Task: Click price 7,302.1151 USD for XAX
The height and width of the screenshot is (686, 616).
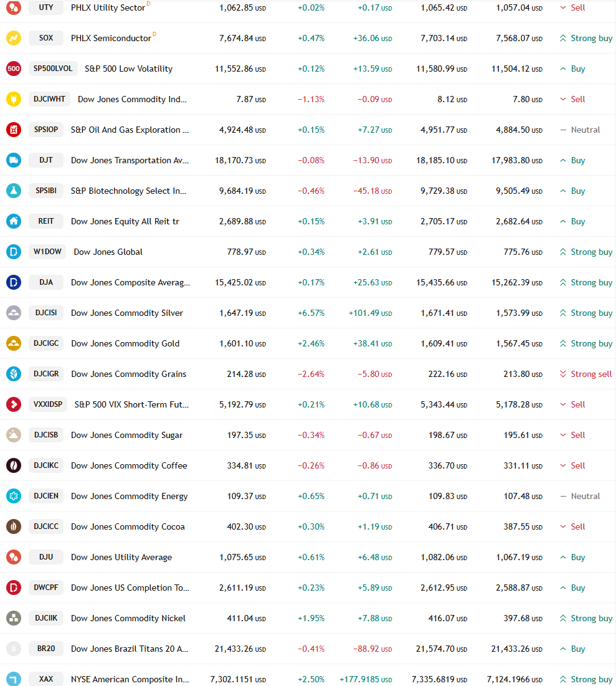Action: coord(238,679)
